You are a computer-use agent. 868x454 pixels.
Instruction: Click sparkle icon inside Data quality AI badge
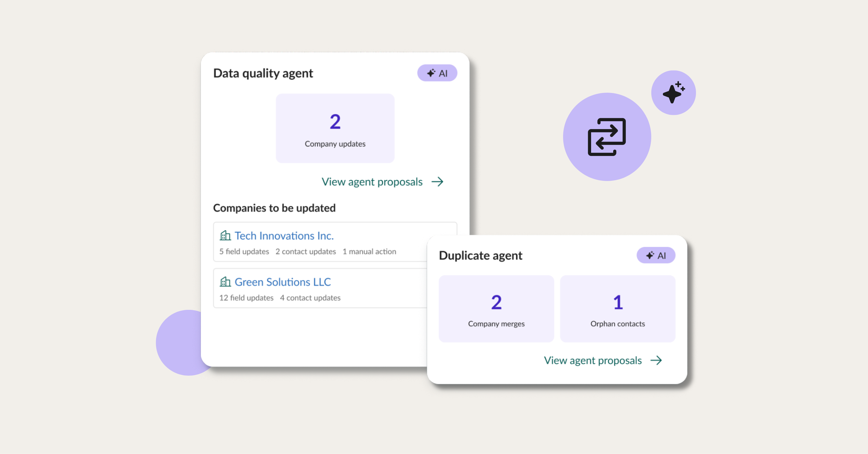(431, 73)
